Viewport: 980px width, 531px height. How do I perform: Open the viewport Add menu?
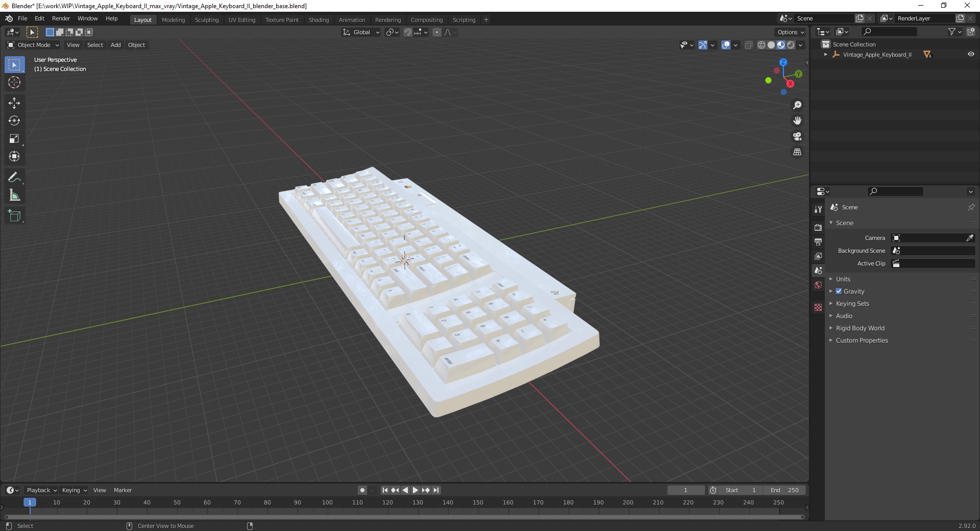(x=116, y=45)
